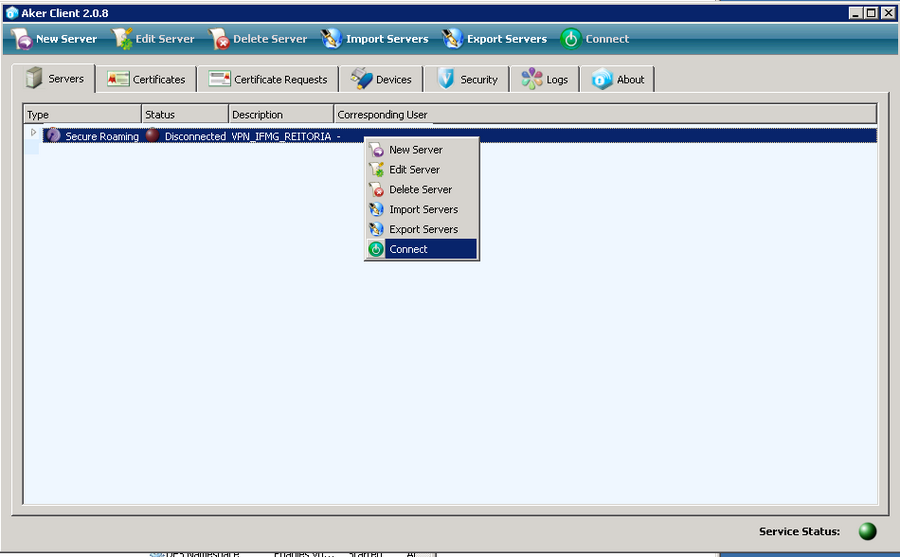Open the Devices tab

click(x=381, y=80)
